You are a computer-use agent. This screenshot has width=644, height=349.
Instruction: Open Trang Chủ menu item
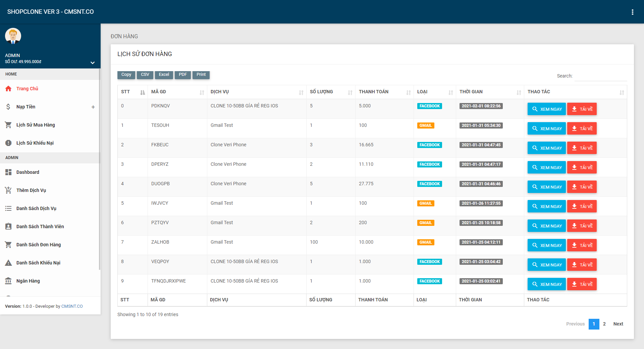click(x=50, y=89)
